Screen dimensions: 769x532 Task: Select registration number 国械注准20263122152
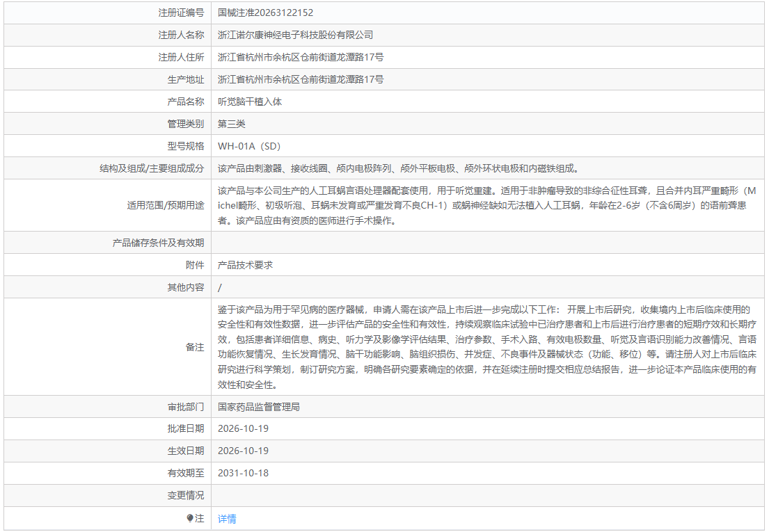tap(265, 13)
